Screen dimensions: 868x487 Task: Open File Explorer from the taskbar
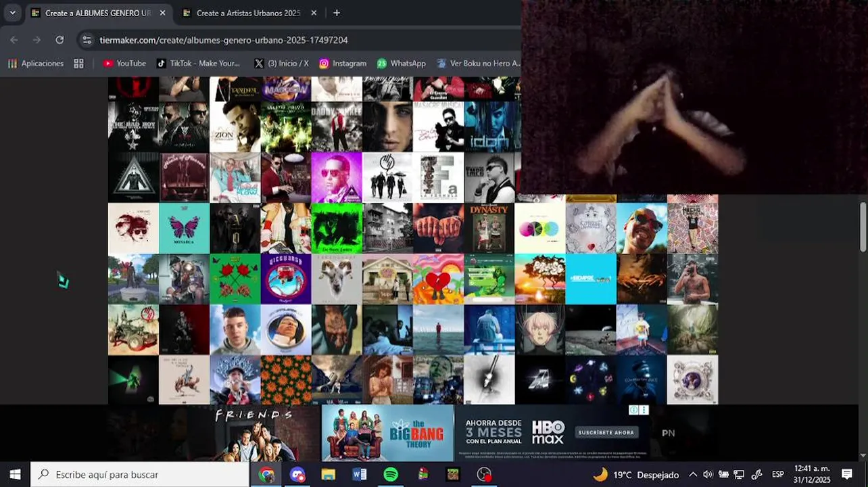(329, 474)
